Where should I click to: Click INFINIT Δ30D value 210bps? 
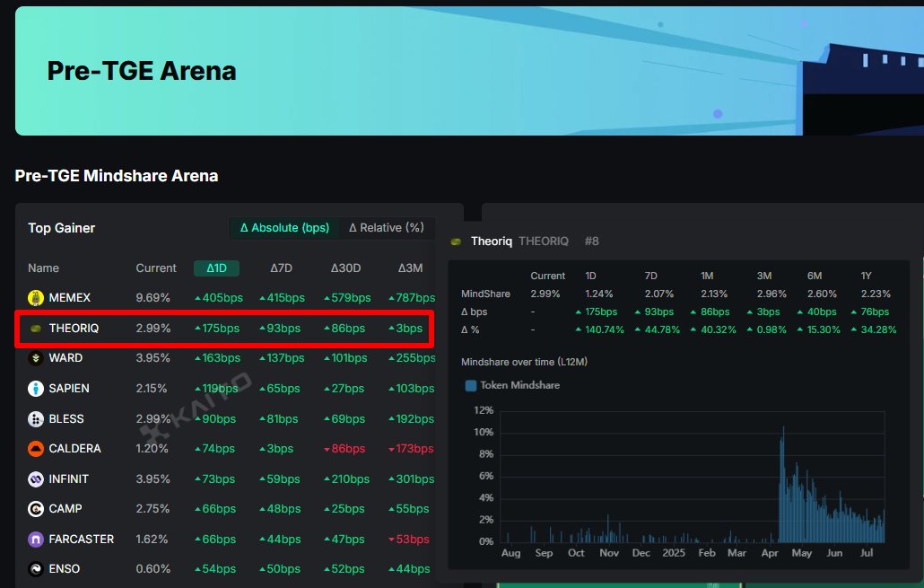point(346,479)
